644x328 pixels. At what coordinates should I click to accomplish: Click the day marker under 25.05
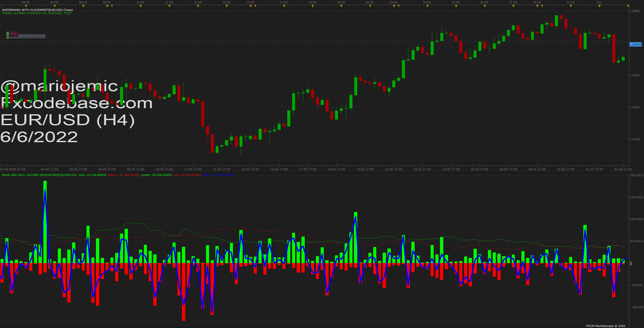click(x=456, y=6)
